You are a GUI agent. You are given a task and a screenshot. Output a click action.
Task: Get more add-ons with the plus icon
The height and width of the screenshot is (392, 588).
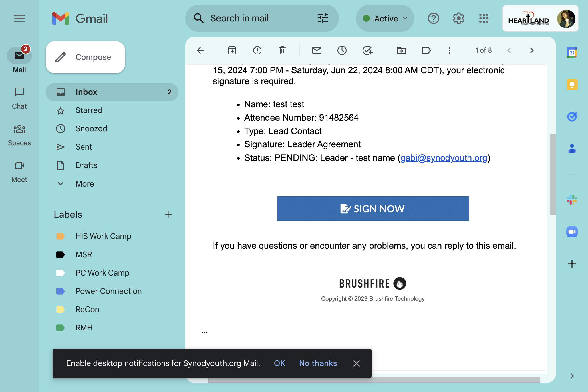tap(572, 264)
